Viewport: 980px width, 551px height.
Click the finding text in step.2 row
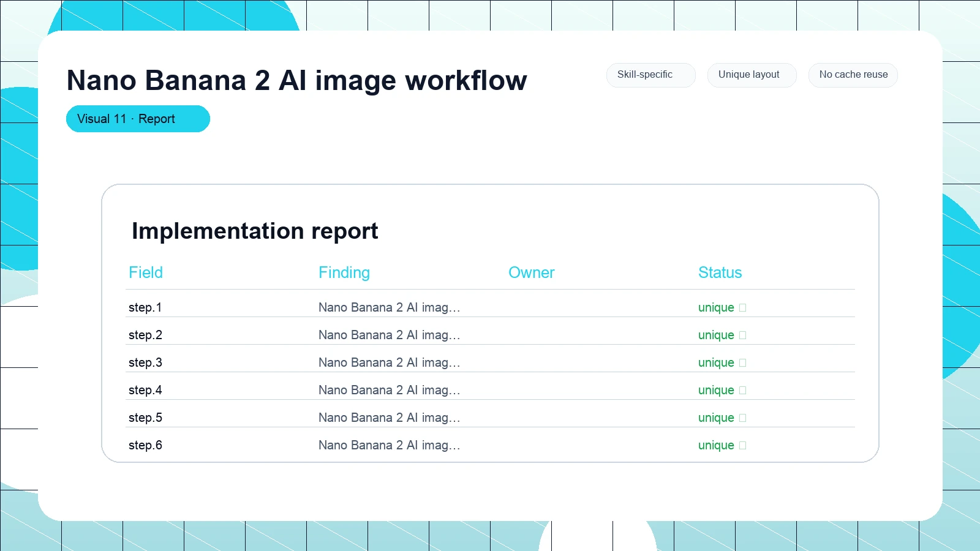click(390, 335)
